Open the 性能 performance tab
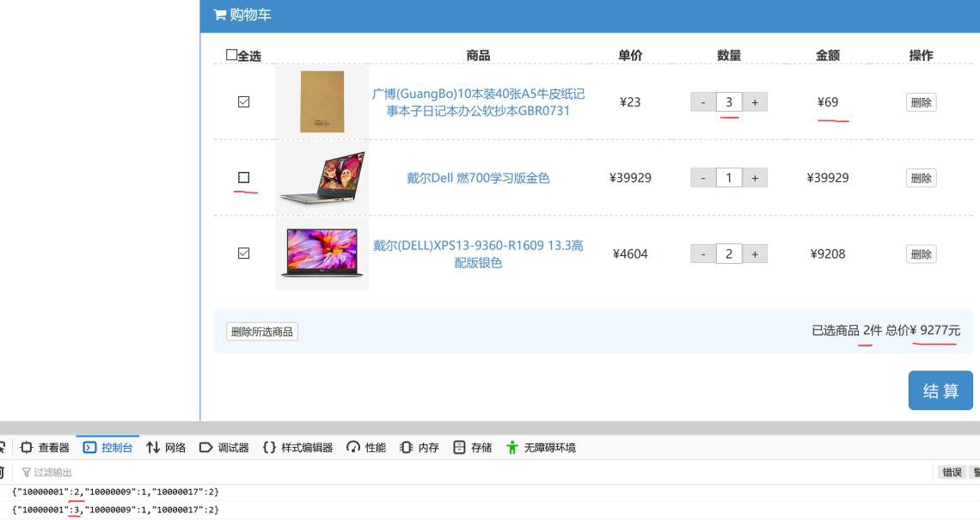 click(366, 448)
